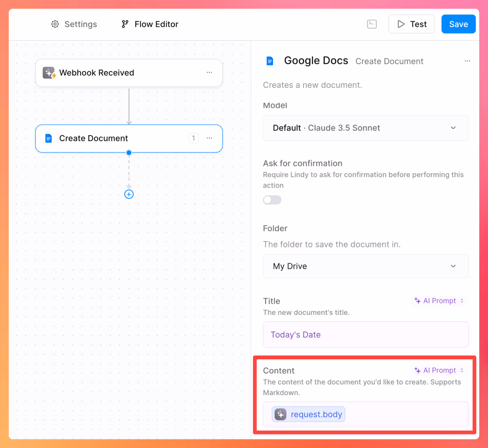Click the 'Creates a new document.' description
This screenshot has height=448, width=488.
pos(313,85)
